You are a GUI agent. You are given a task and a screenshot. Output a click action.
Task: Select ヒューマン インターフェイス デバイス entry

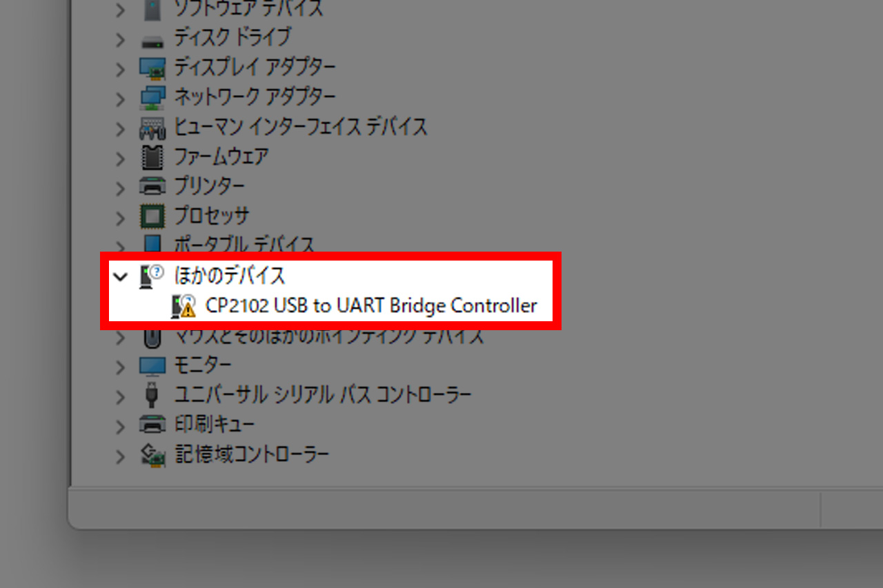[x=300, y=127]
